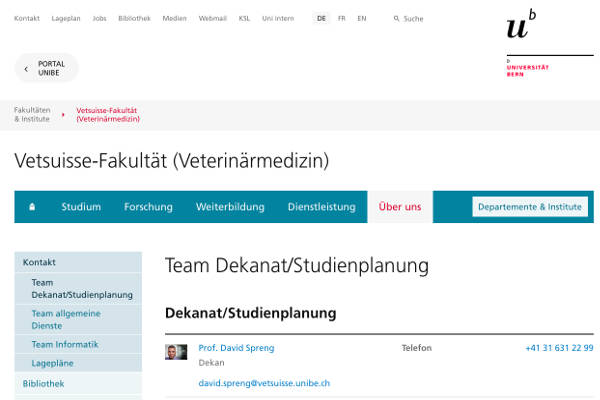Click the Universität Bern logo

(550, 43)
